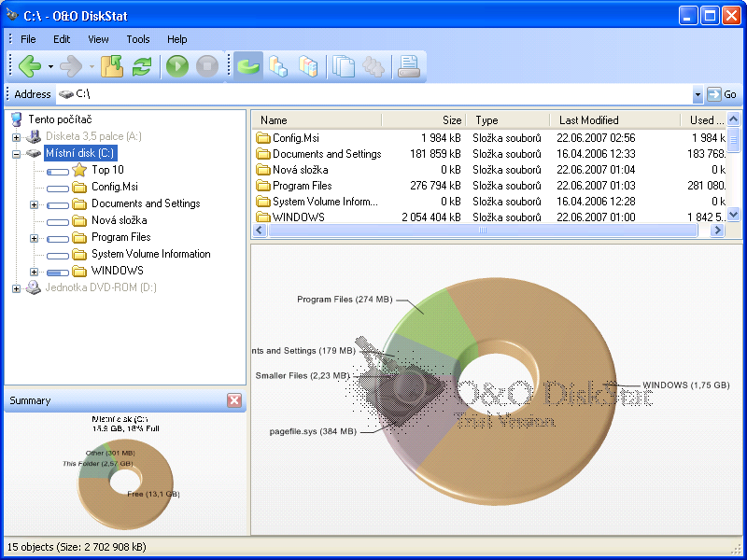Image resolution: width=747 pixels, height=560 pixels.
Task: Click the date 22.06.2007 01:04
Action: point(596,170)
